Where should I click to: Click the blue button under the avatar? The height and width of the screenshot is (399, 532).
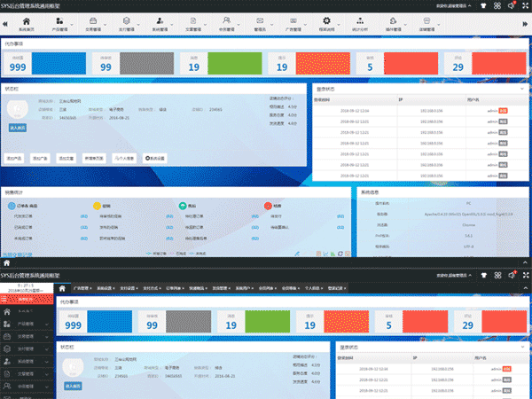(18, 128)
